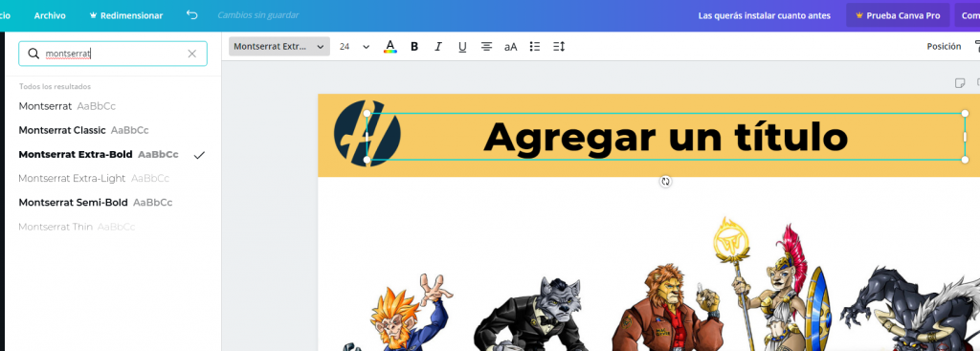
Task: Toggle italic formatting
Action: 438,46
